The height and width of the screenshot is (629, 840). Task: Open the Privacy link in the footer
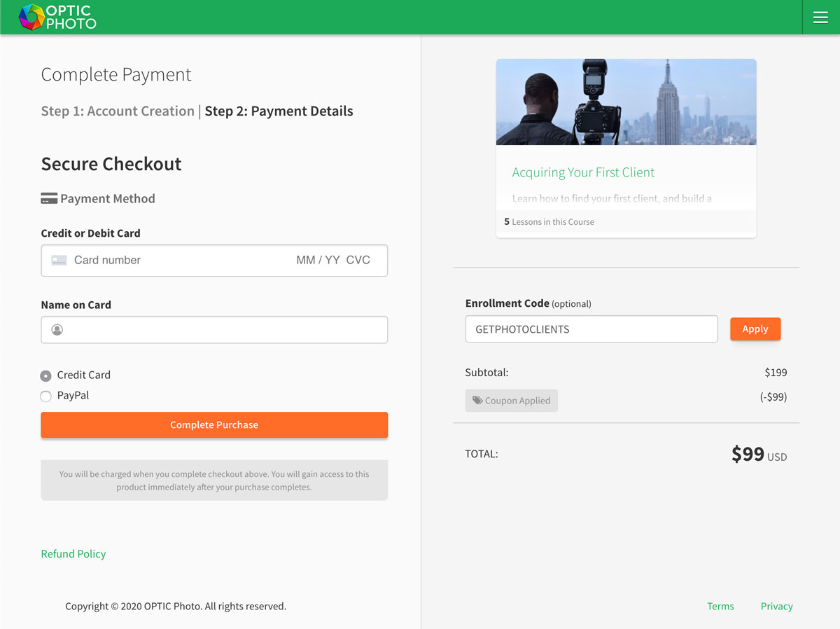(776, 607)
